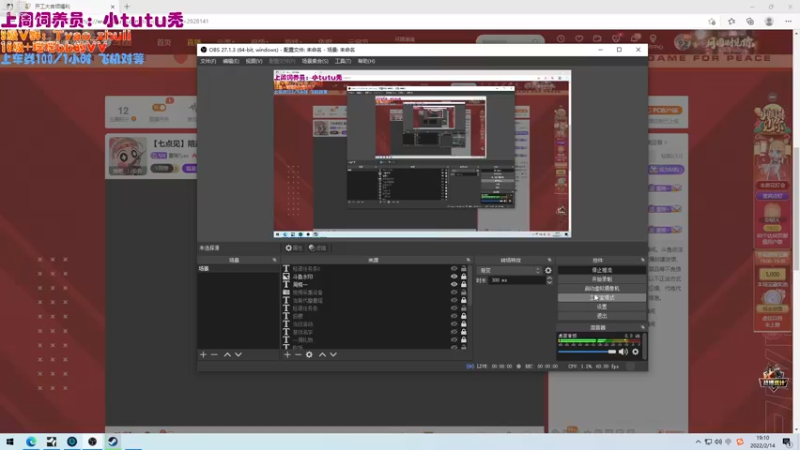This screenshot has width=800, height=450.
Task: Open 文件(F) File menu in OBS
Action: 208,61
